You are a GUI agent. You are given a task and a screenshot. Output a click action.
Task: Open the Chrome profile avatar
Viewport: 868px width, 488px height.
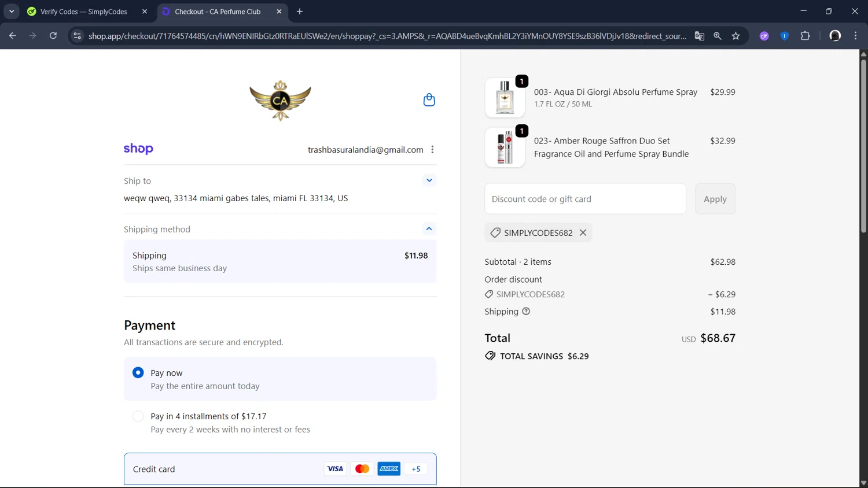[835, 36]
